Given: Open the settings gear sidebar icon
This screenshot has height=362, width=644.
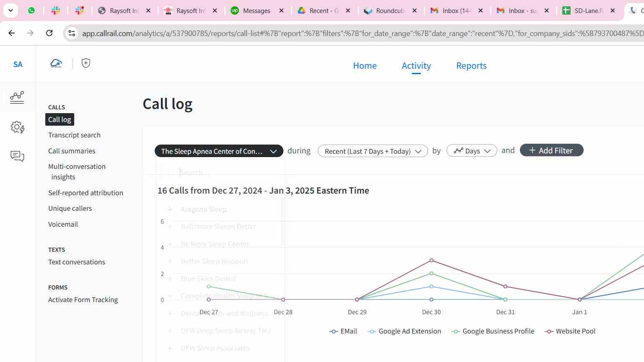Looking at the screenshot, I should pyautogui.click(x=17, y=127).
